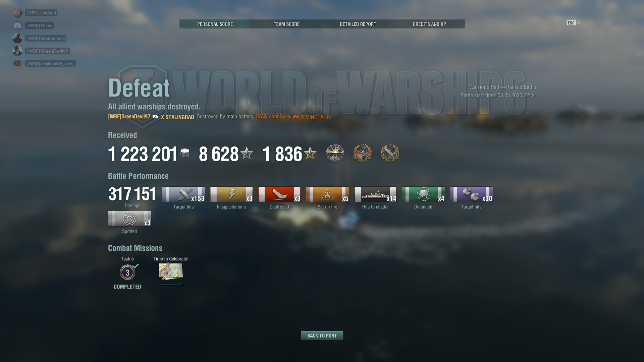Click the Back to Port button
This screenshot has width=644, height=362.
322,336
